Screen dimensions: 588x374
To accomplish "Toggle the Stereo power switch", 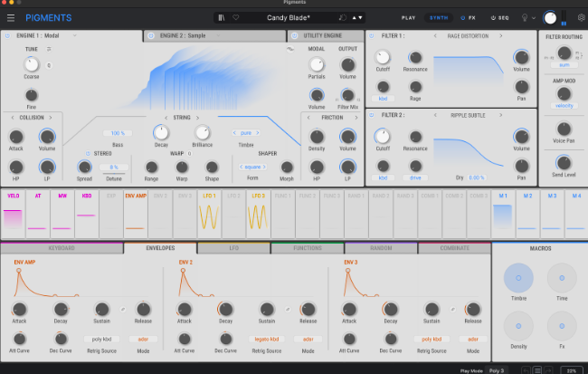I will pos(87,154).
